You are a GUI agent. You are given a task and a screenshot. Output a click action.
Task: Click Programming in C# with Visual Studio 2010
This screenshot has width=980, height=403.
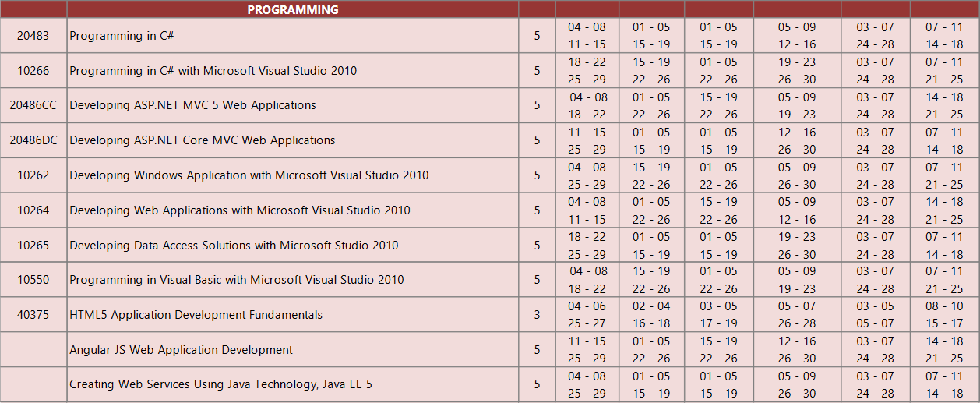[x=213, y=71]
